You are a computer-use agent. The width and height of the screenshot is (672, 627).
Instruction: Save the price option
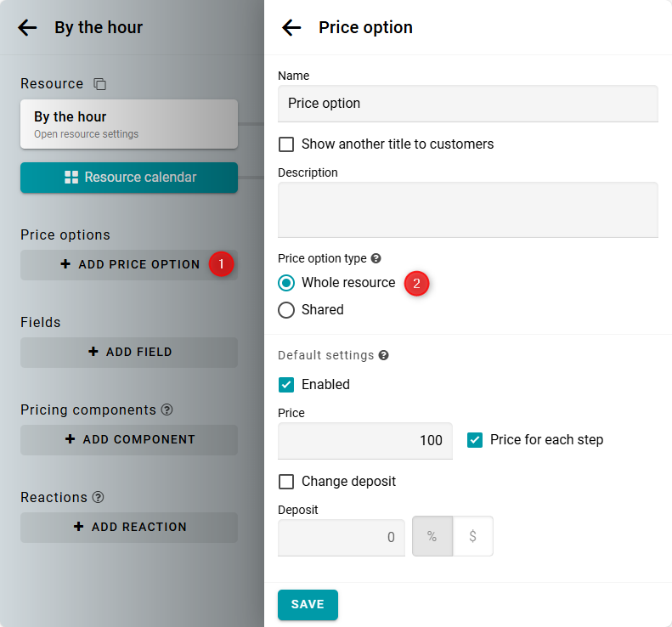(x=308, y=604)
